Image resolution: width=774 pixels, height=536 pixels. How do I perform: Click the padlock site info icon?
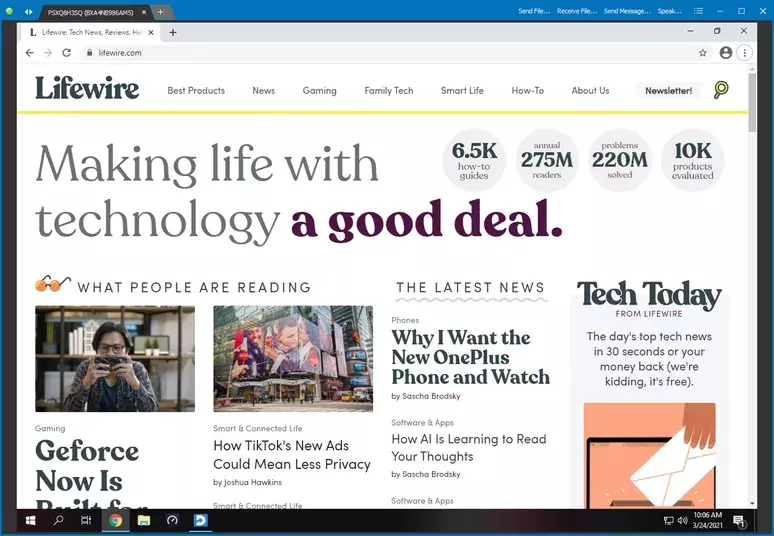point(89,53)
